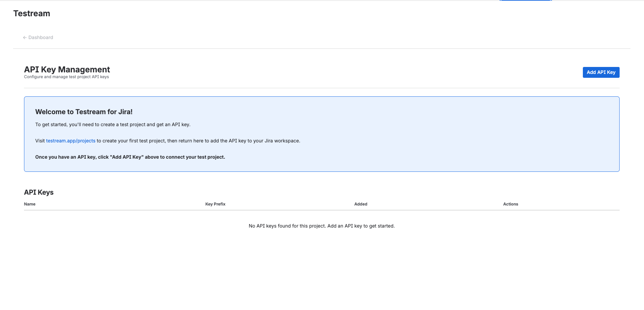Click the 'To get started' instruction line
The width and height of the screenshot is (644, 310).
point(113,125)
